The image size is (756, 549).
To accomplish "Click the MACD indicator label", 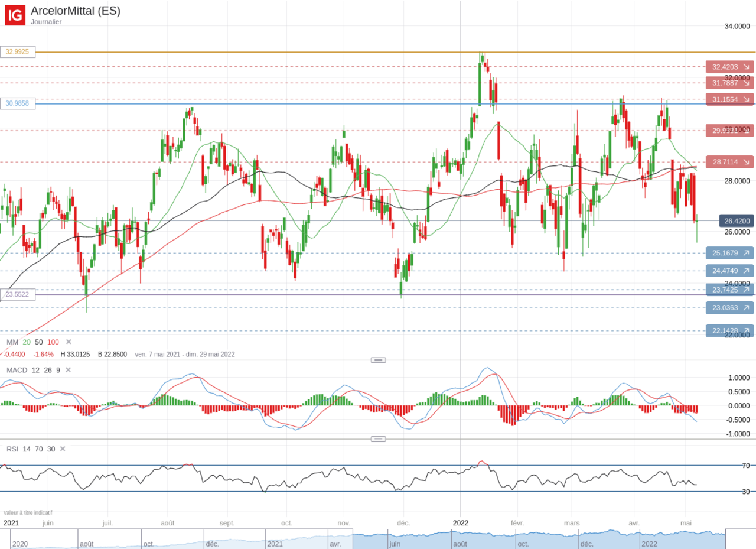I will point(17,370).
